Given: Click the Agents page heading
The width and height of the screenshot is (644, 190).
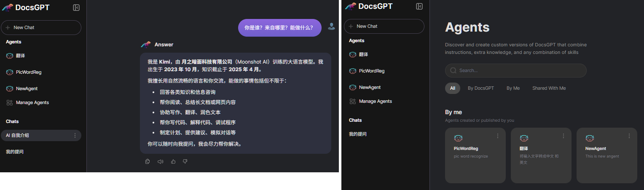Looking at the screenshot, I should (467, 28).
